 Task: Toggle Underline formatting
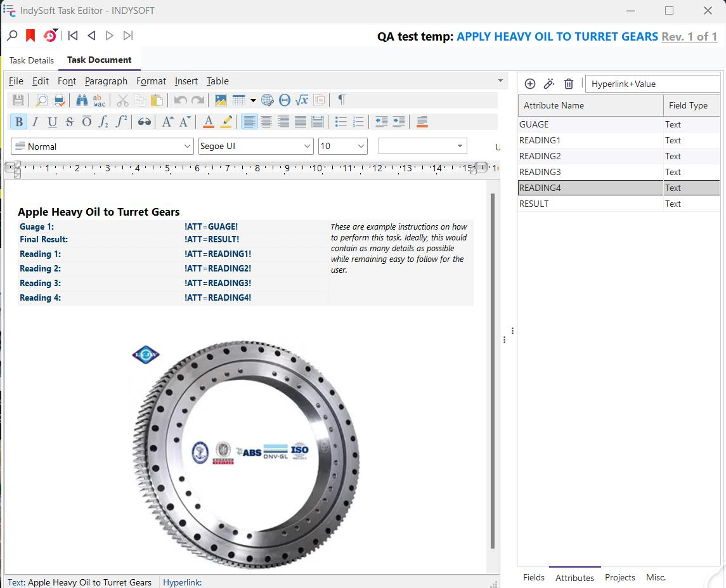(52, 122)
